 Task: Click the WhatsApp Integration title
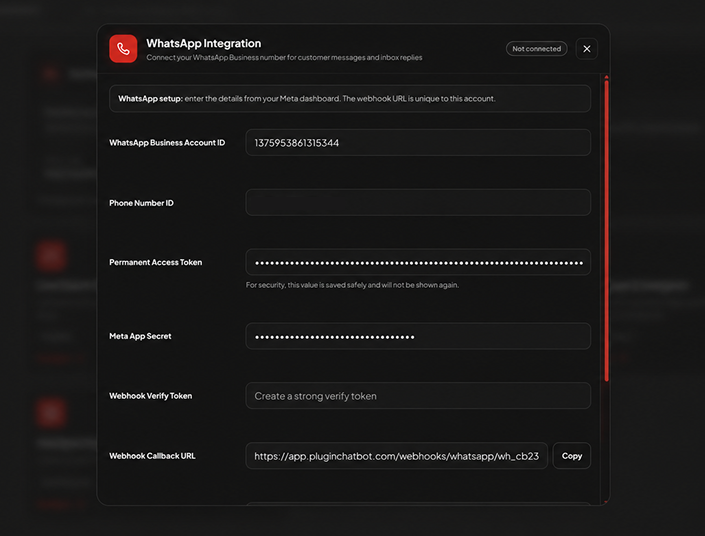204,43
